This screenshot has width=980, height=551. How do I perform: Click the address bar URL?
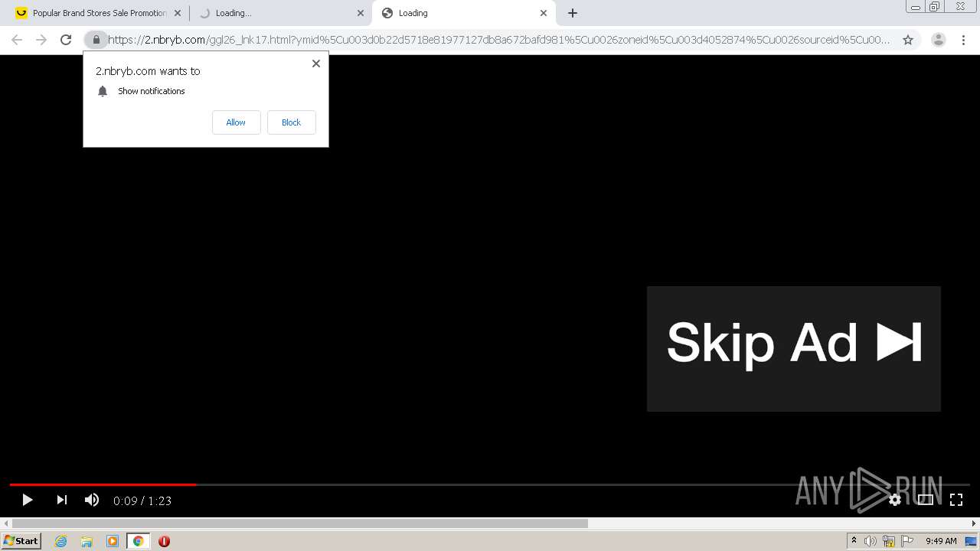498,40
